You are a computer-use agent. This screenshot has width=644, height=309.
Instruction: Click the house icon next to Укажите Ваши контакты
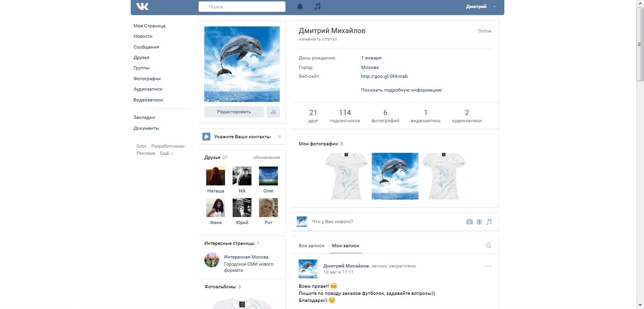tap(206, 136)
